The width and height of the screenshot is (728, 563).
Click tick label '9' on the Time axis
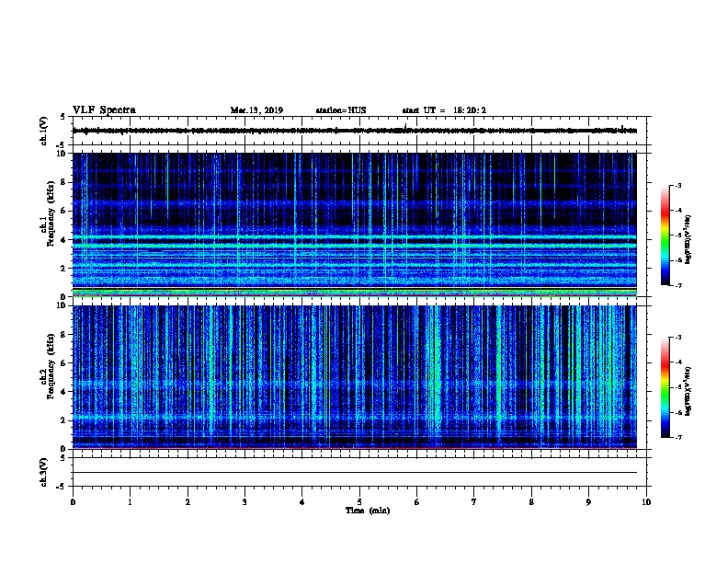(x=588, y=501)
